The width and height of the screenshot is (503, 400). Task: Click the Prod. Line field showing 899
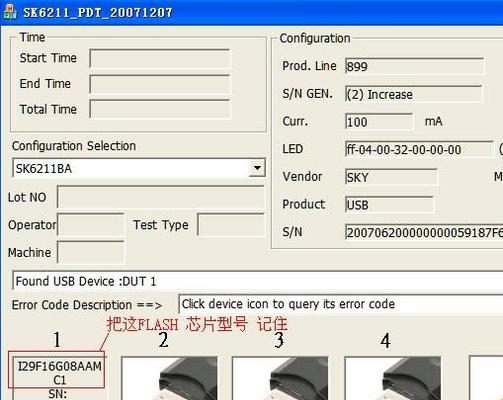[414, 66]
